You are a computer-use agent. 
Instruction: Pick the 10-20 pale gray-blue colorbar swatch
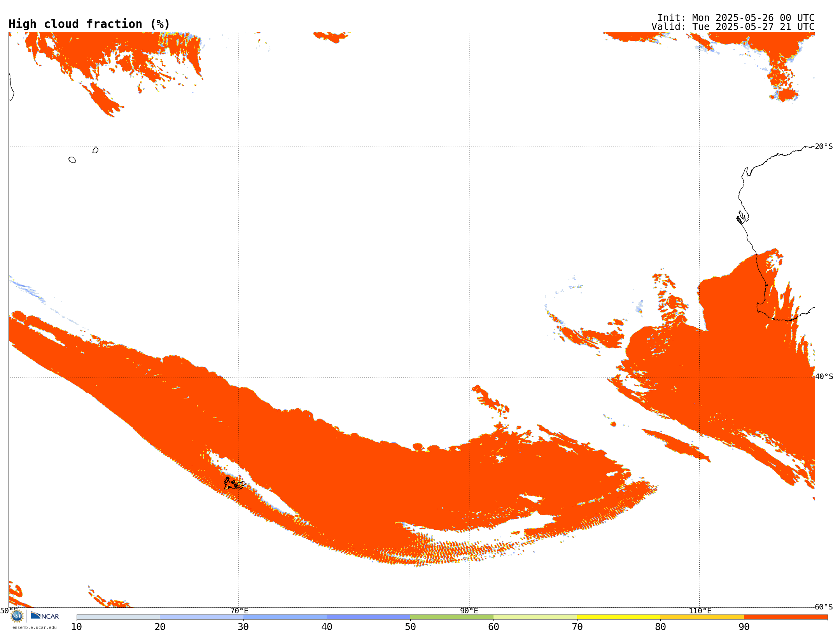[x=118, y=617]
